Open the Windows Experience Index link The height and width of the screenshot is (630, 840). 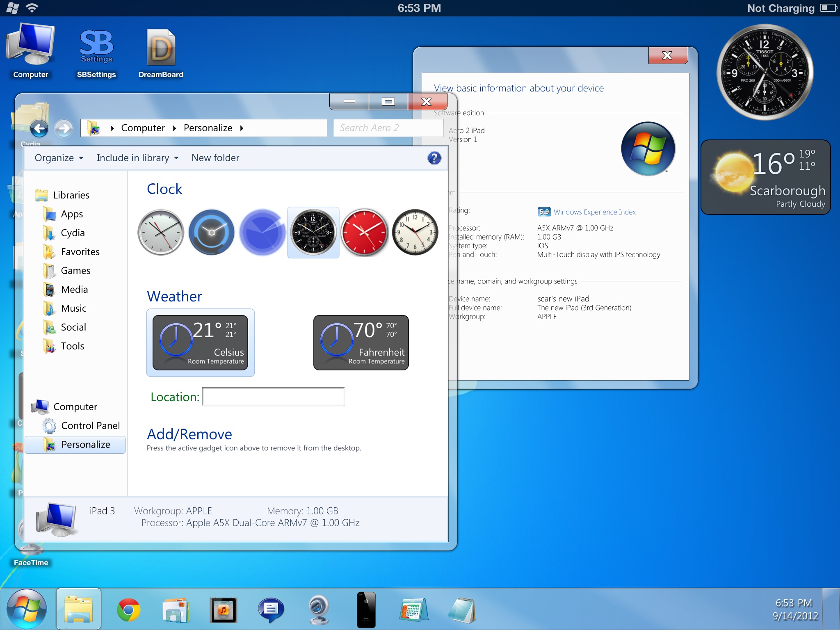pyautogui.click(x=594, y=212)
